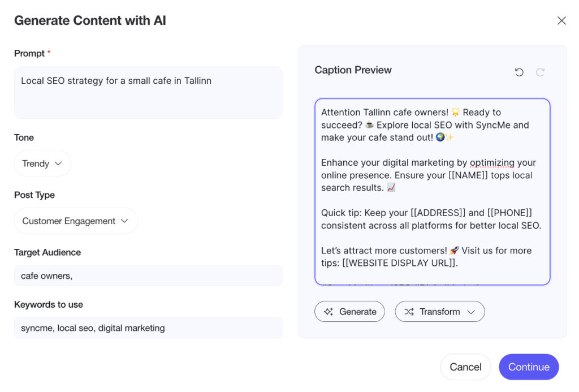Click the undo arrow in Caption Preview
Image resolution: width=579 pixels, height=392 pixels.
(519, 72)
